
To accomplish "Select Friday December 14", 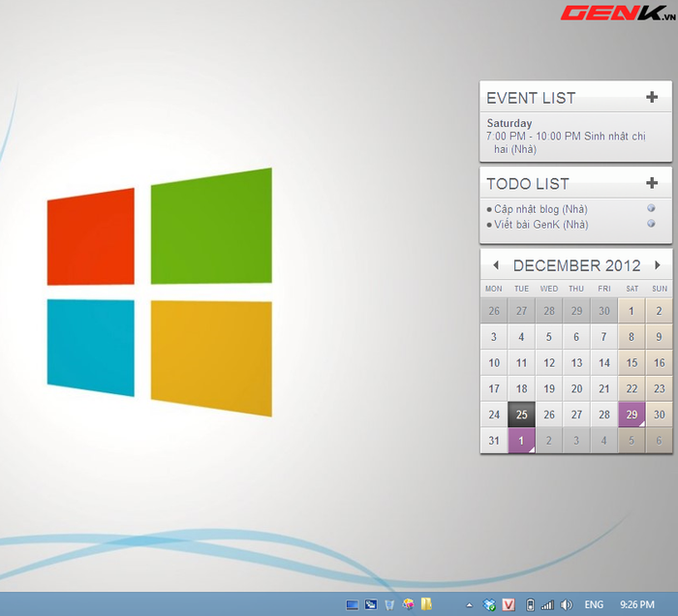I will pyautogui.click(x=604, y=362).
